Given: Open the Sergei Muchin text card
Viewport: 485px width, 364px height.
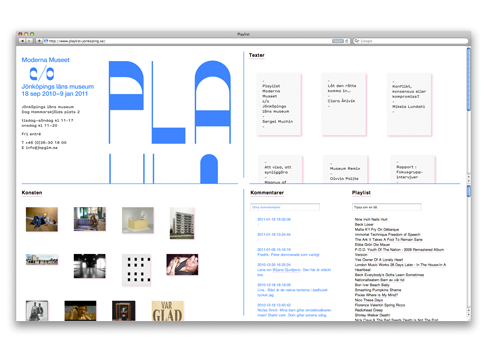Looking at the screenshot, I should coord(279,105).
